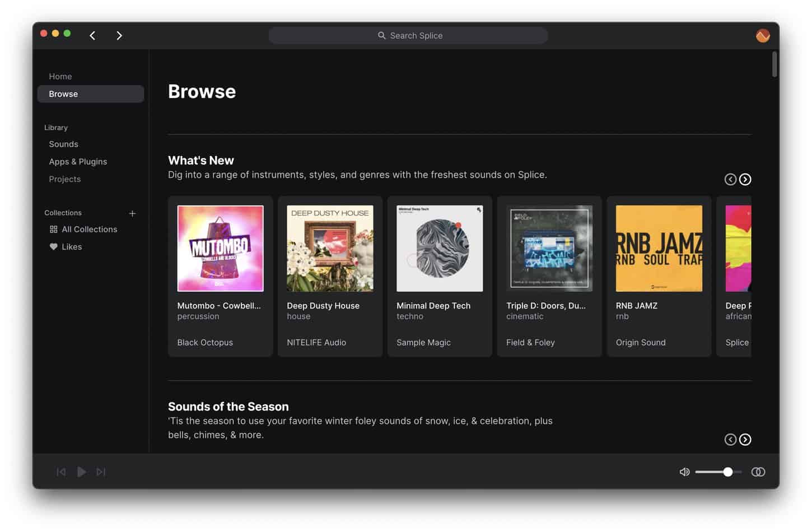This screenshot has width=812, height=532.
Task: Go forward with the right arrow
Action: (119, 35)
